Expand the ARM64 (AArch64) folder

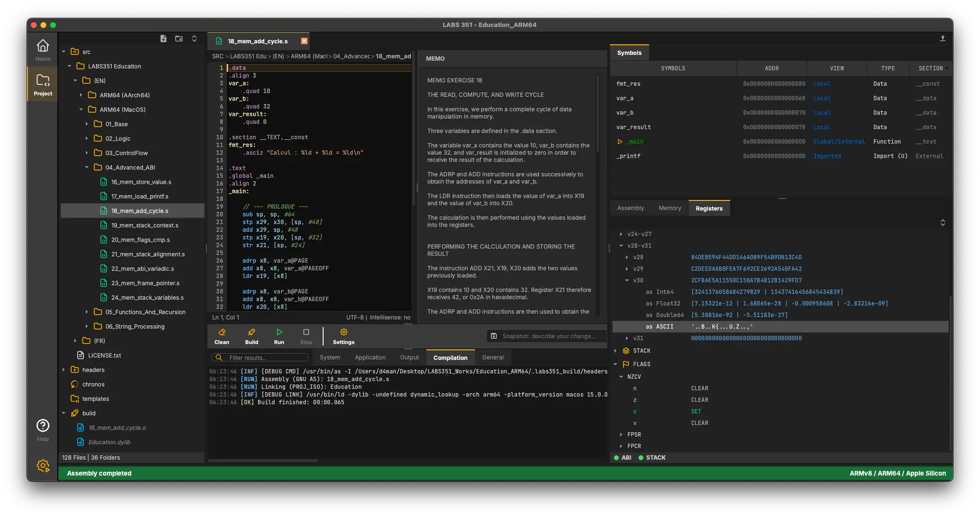click(x=81, y=95)
